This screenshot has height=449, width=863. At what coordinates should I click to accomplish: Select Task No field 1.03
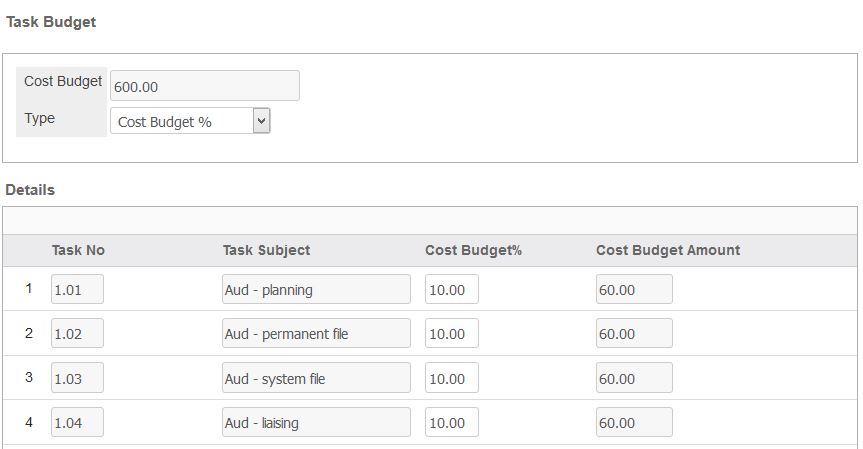coord(77,378)
